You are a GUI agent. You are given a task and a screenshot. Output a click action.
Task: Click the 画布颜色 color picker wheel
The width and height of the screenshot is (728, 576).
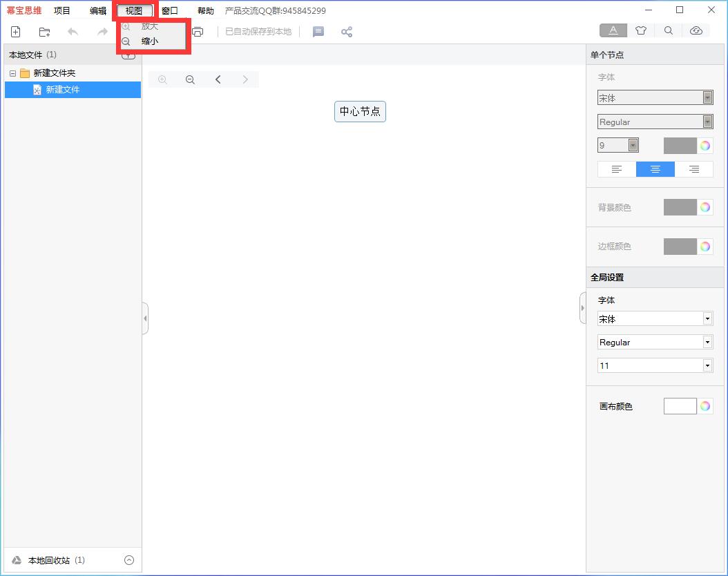tap(705, 406)
